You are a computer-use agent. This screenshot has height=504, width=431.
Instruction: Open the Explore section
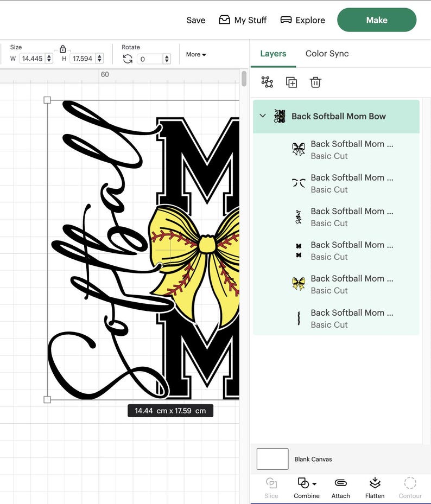click(303, 20)
